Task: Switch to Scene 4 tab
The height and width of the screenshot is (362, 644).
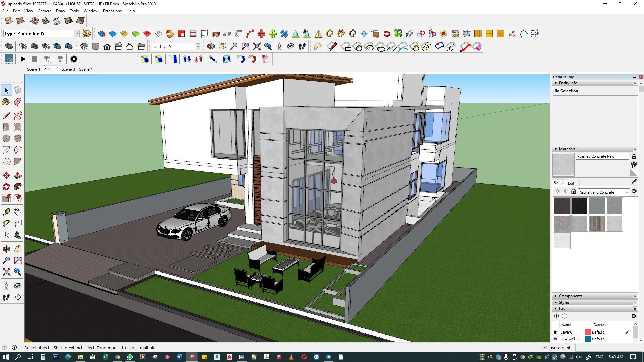Action: pyautogui.click(x=86, y=69)
